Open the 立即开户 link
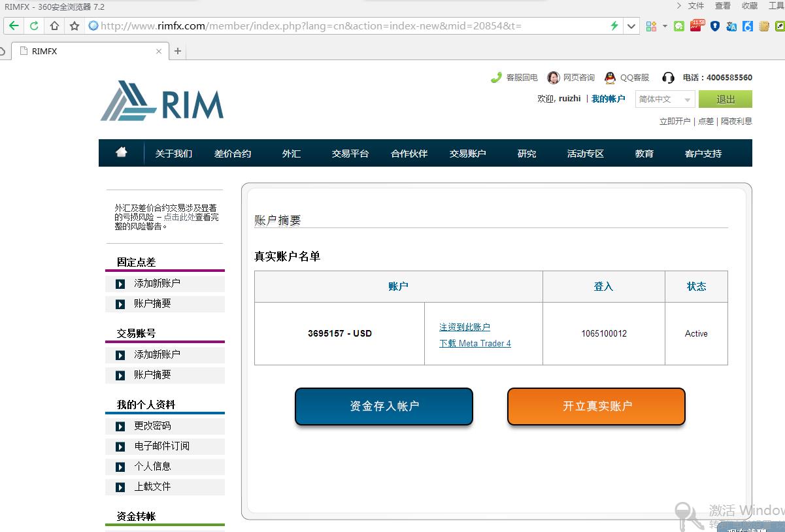785x532 pixels. point(675,122)
